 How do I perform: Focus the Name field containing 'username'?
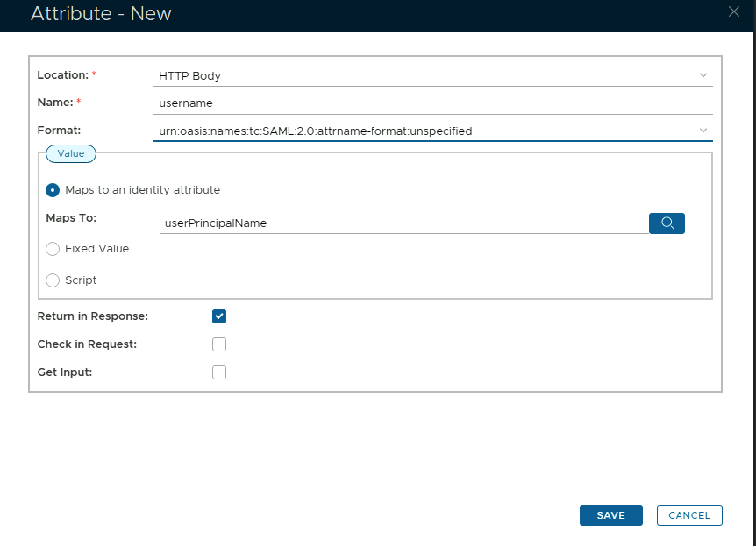[430, 103]
